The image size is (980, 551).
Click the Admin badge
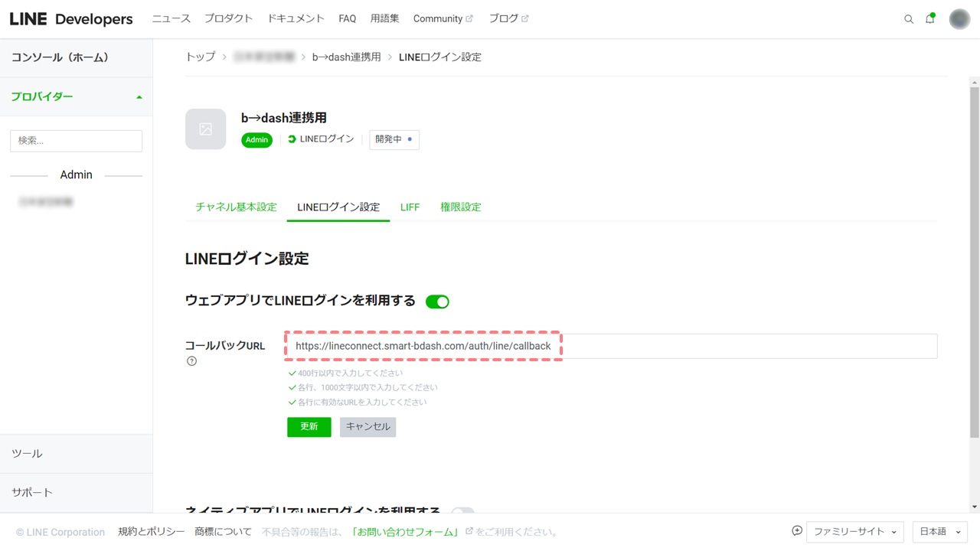[x=256, y=140]
